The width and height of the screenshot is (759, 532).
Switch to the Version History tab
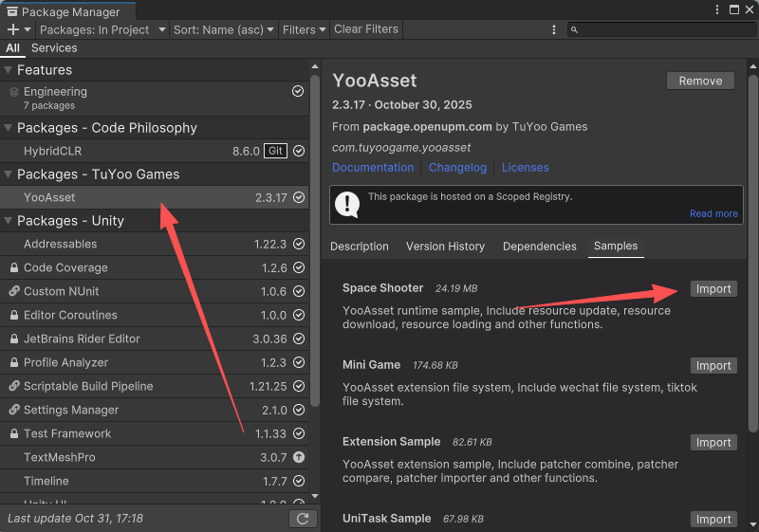click(445, 247)
